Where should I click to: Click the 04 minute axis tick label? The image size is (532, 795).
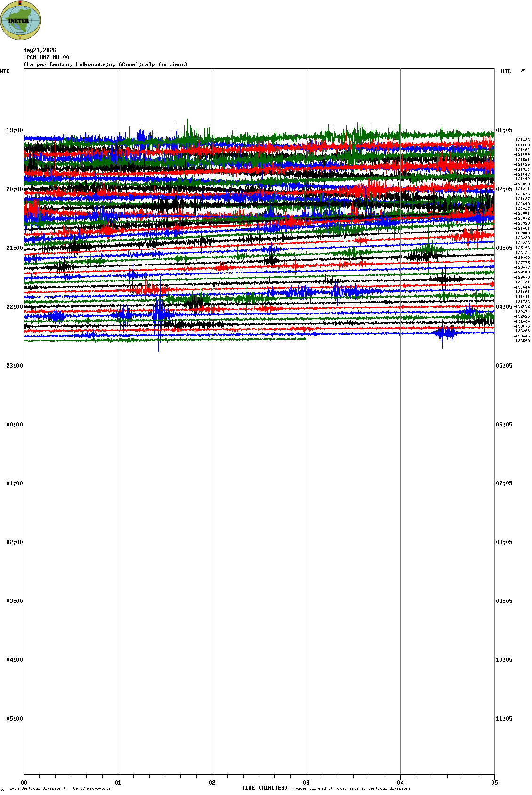[400, 783]
